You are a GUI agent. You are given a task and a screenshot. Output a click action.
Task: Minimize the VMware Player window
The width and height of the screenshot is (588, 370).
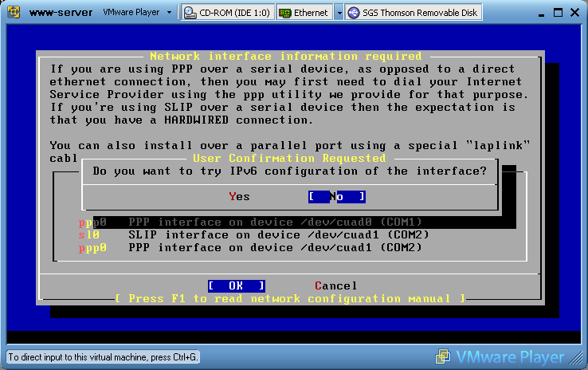click(541, 14)
